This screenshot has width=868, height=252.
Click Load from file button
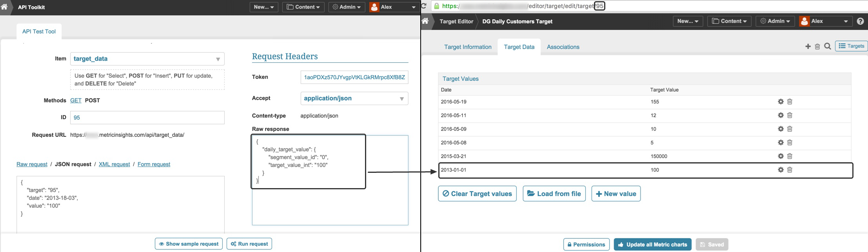click(x=554, y=194)
